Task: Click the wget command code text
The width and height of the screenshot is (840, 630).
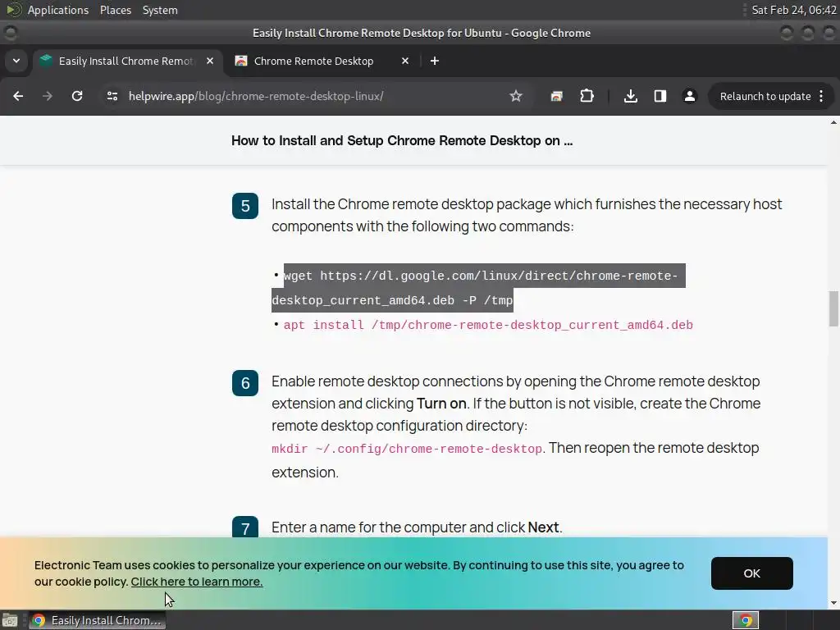Action: tap(478, 288)
